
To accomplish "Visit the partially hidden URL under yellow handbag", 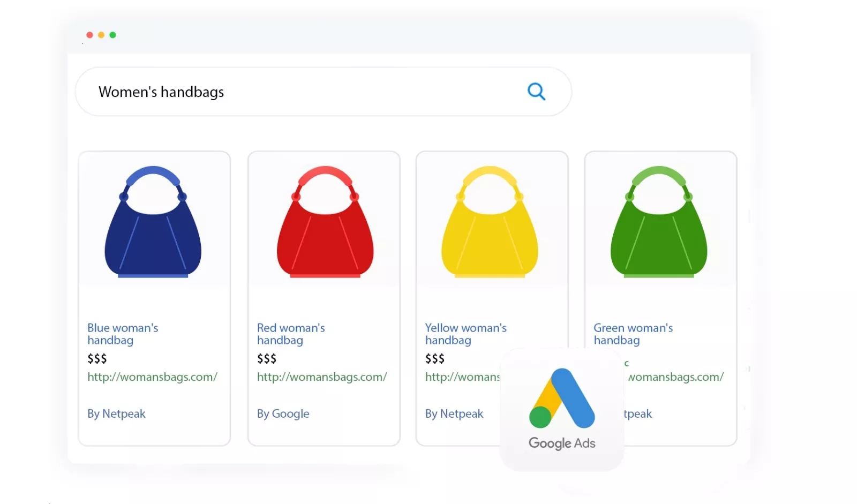I will (x=463, y=377).
